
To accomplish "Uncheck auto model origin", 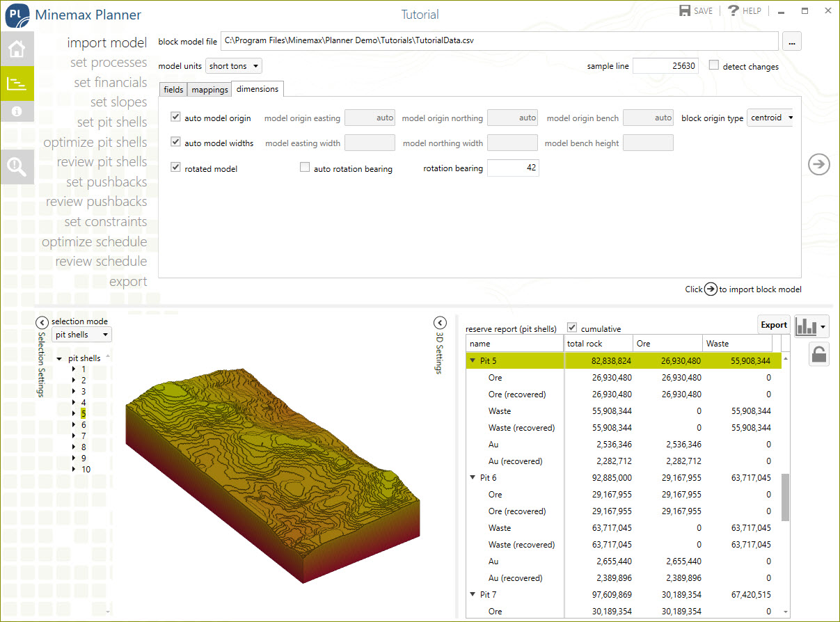I will click(175, 118).
